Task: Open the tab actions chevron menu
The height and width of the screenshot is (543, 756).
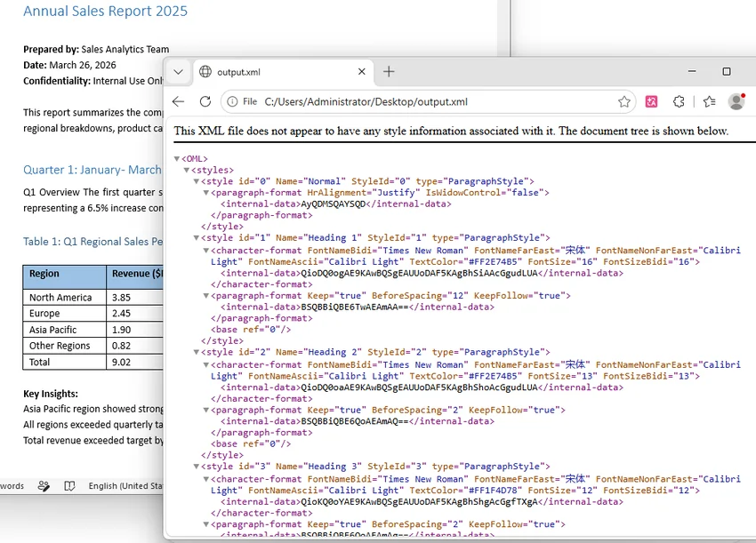Action: pos(179,72)
